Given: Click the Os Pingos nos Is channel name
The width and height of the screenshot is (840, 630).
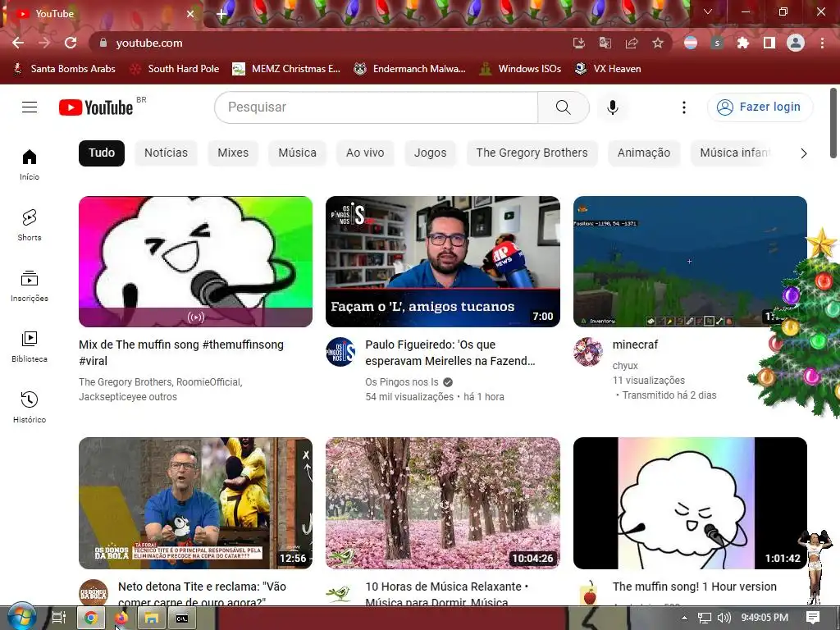Looking at the screenshot, I should [x=402, y=382].
